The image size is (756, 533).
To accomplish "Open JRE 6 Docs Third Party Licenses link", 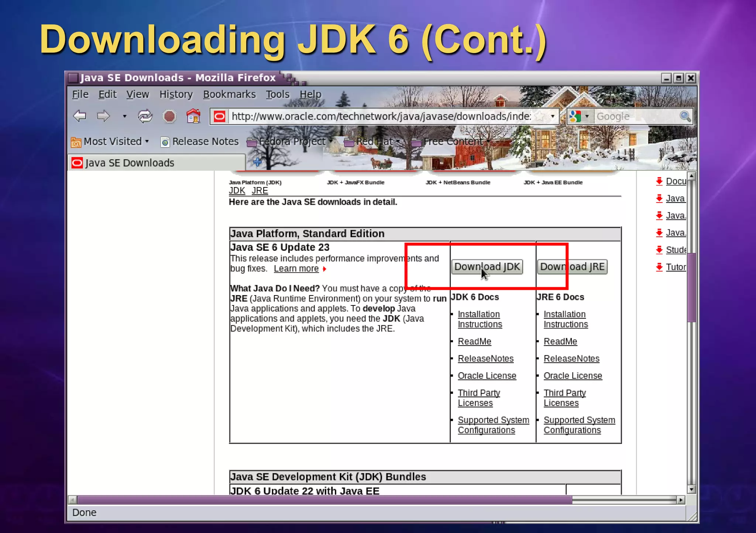I will coord(565,398).
